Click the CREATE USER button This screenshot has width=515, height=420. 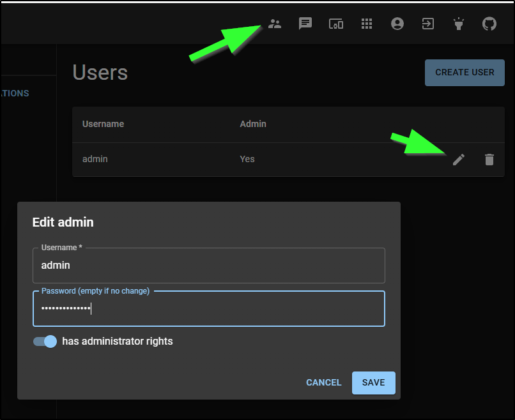pyautogui.click(x=465, y=73)
